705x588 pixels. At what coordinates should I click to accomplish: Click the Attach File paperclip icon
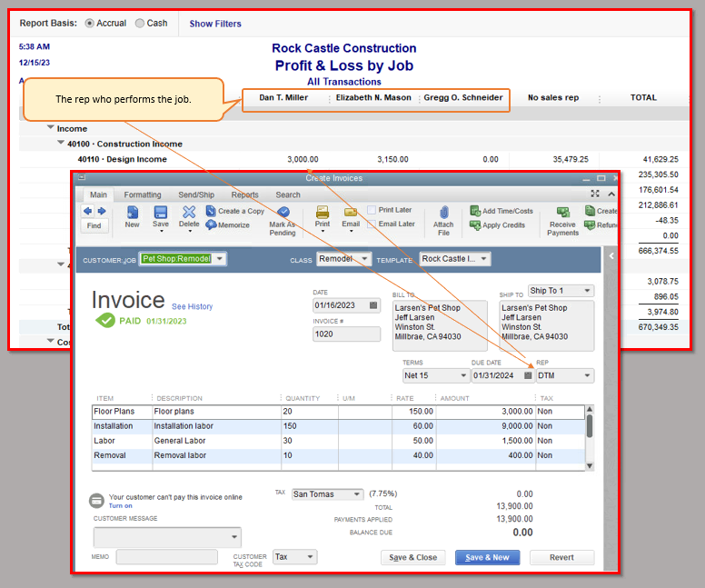click(x=443, y=213)
